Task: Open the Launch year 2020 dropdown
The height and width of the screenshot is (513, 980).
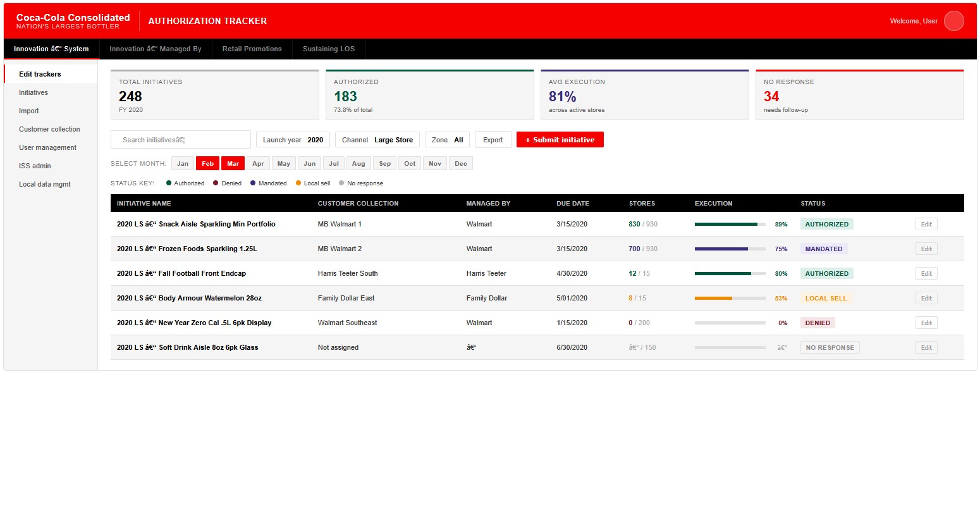Action: [293, 140]
